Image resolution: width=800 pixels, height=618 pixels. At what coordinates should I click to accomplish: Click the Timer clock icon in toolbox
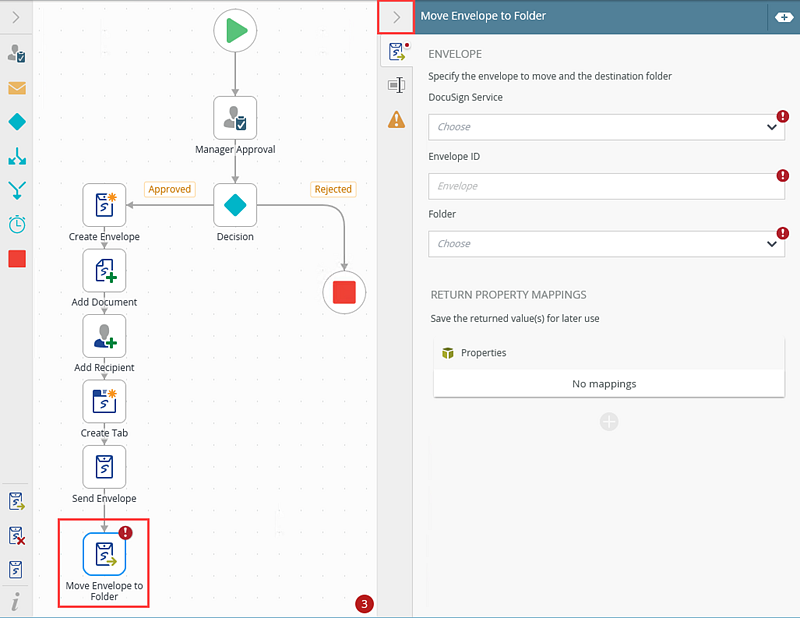point(16,224)
